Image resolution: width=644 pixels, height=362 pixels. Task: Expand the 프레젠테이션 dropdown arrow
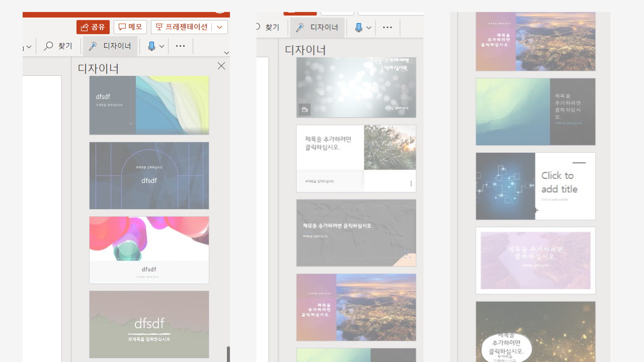220,27
